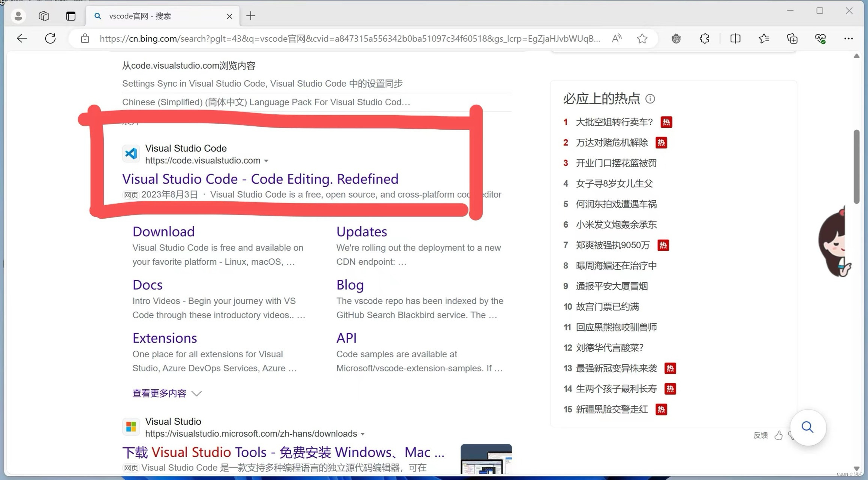Open the browser profile icon
The image size is (868, 480).
pyautogui.click(x=18, y=16)
